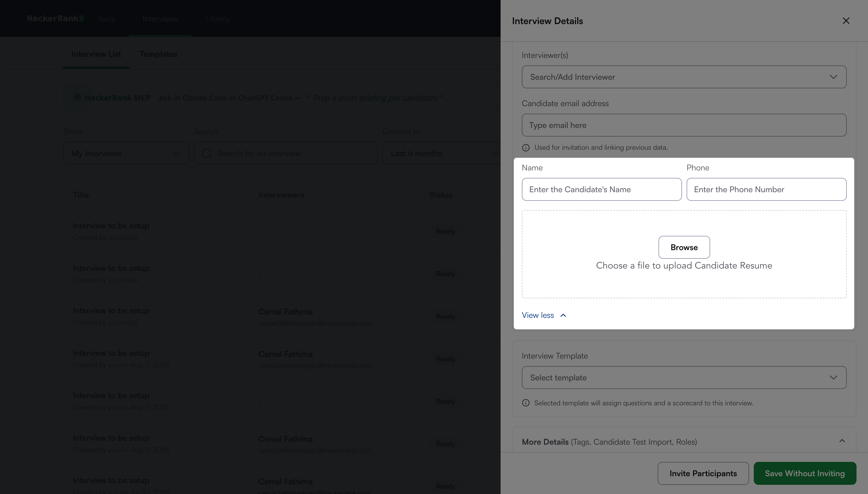The image size is (868, 494).
Task: Click Browse to upload a resume
Action: (x=684, y=247)
